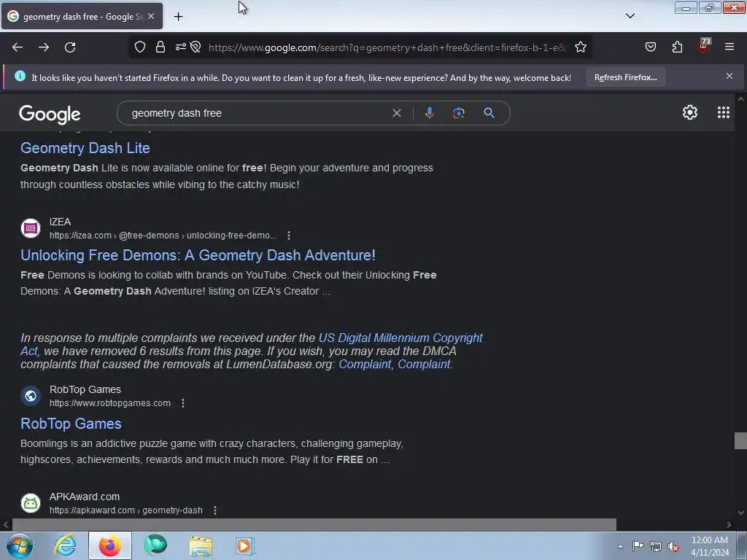Screen dimensions: 747x560
Task: Go back to the previous page
Action: point(18,47)
